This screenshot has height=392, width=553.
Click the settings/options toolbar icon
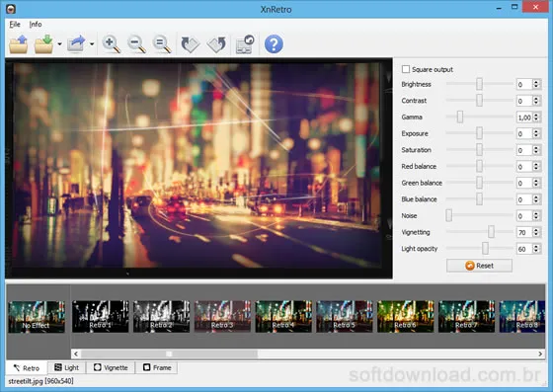click(245, 44)
